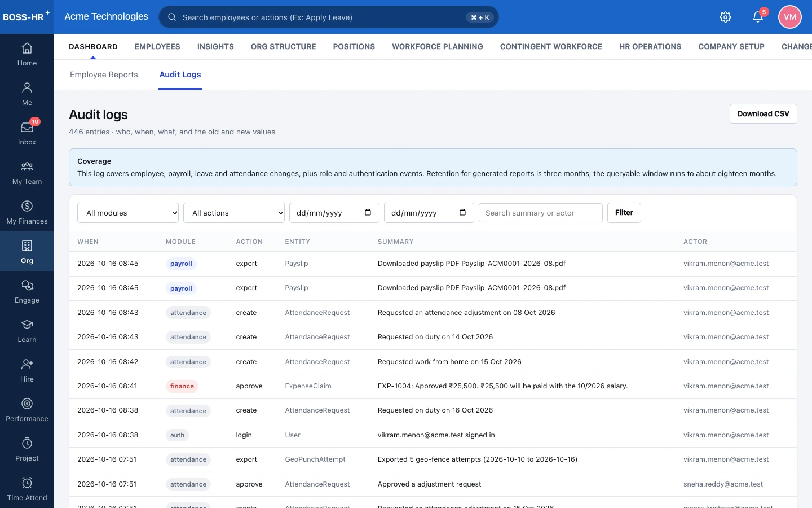The height and width of the screenshot is (508, 812).
Task: Click the ENTITY column header
Action: (x=298, y=242)
